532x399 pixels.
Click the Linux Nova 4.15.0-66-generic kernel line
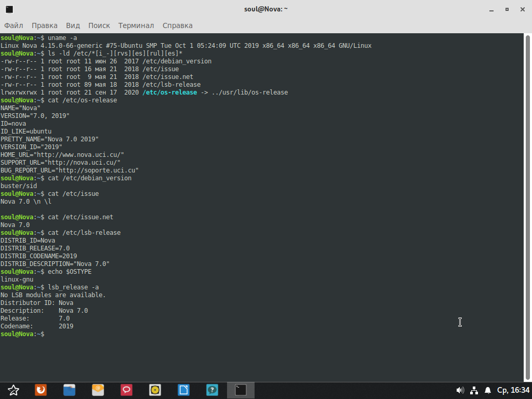coord(186,46)
